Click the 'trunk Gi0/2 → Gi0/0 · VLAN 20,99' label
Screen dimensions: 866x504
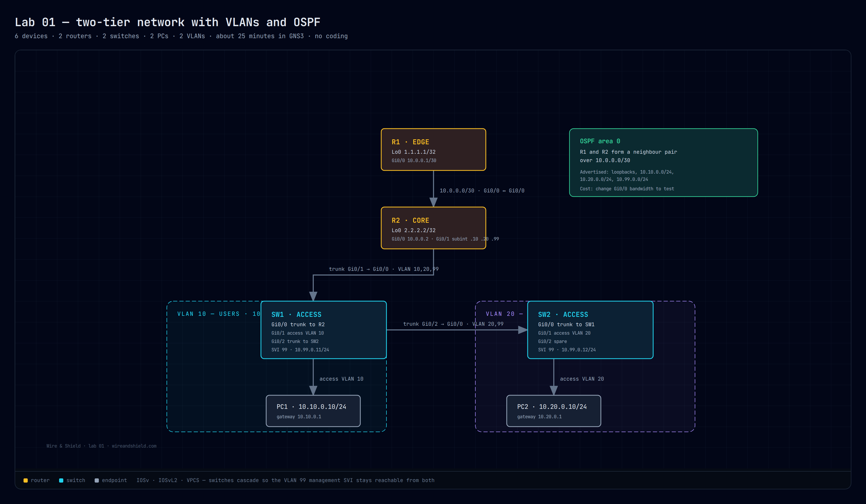(x=453, y=324)
